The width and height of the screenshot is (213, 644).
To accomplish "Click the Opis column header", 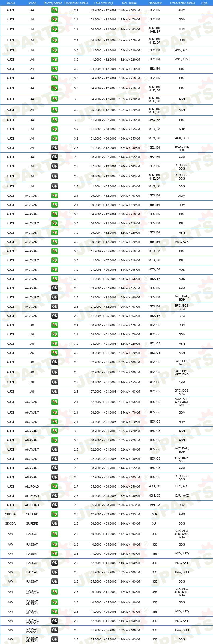I will tap(204, 3).
